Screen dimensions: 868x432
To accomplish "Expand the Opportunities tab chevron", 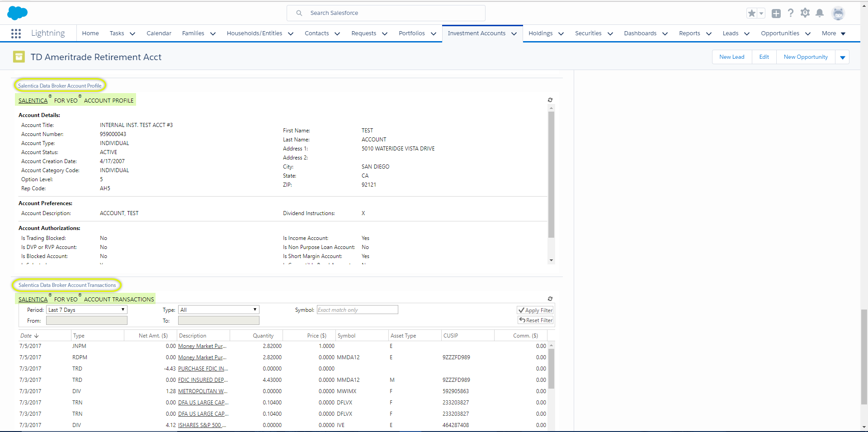I will click(x=808, y=34).
